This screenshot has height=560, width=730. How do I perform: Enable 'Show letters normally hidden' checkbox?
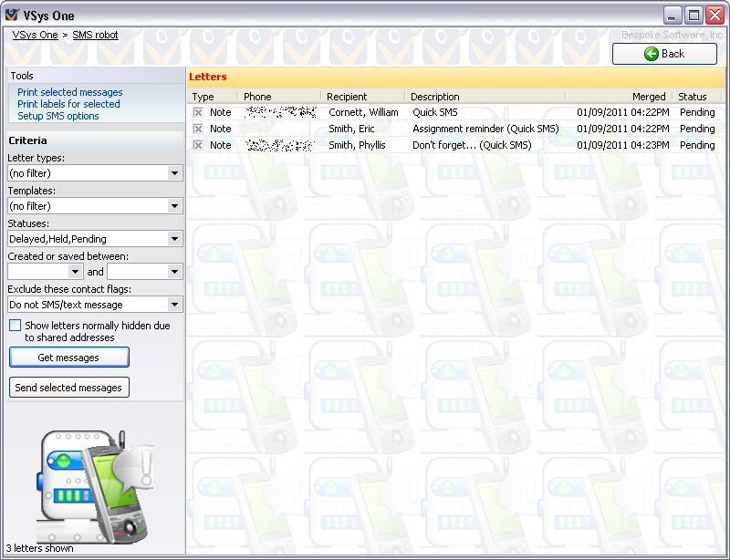15,326
